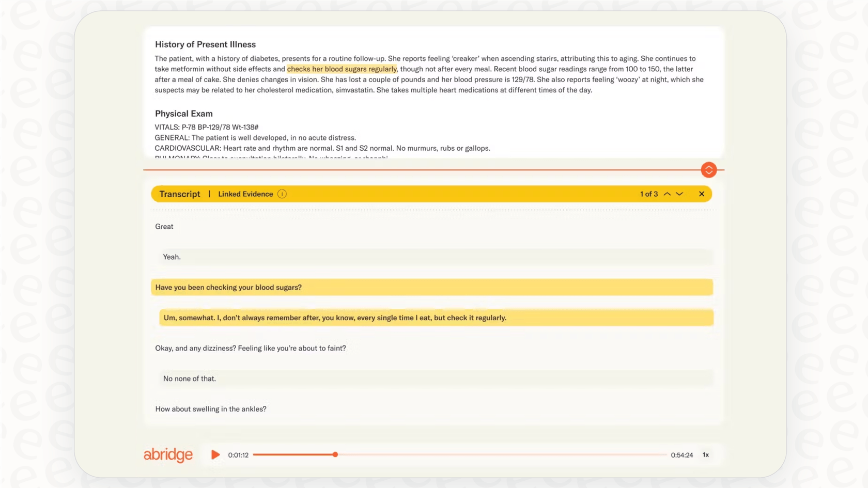Click the History of Present Illness heading
Screen dimensions: 868x488
(205, 44)
